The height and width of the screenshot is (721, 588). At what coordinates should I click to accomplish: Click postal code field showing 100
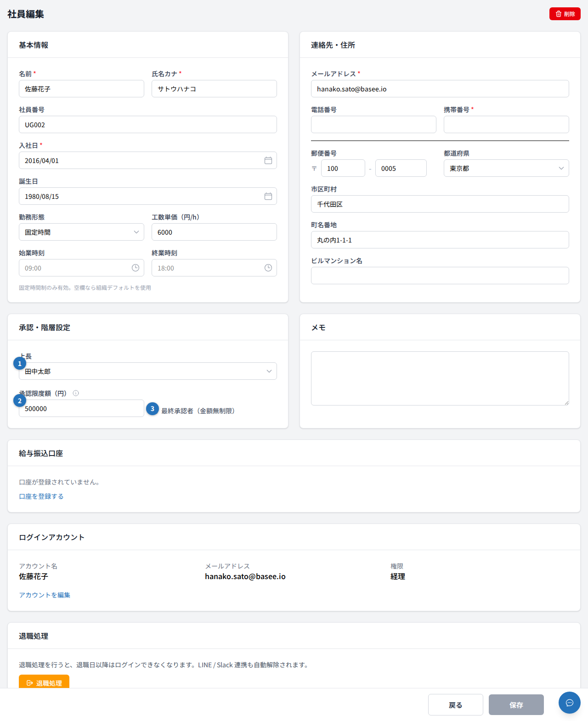(x=343, y=168)
